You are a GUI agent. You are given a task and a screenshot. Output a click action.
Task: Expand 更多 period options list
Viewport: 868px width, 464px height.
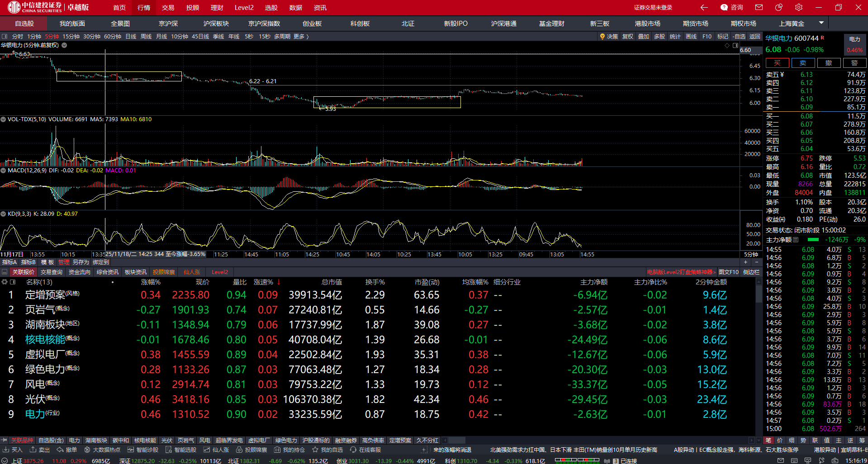click(301, 37)
